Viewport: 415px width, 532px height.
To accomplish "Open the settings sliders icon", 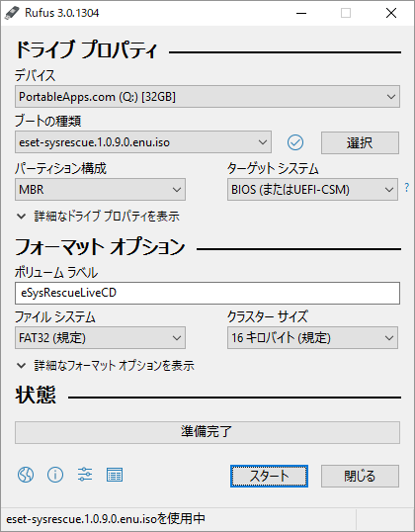I will point(85,475).
